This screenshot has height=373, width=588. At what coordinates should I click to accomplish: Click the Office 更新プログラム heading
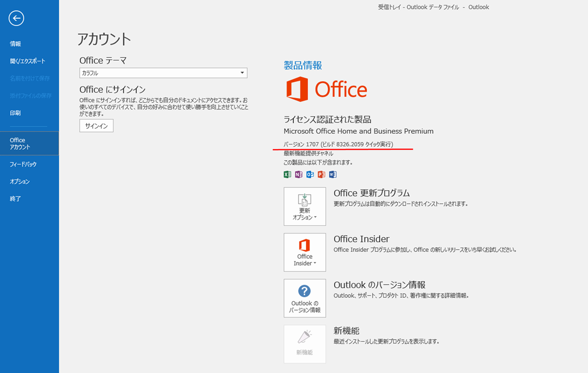[x=372, y=193]
